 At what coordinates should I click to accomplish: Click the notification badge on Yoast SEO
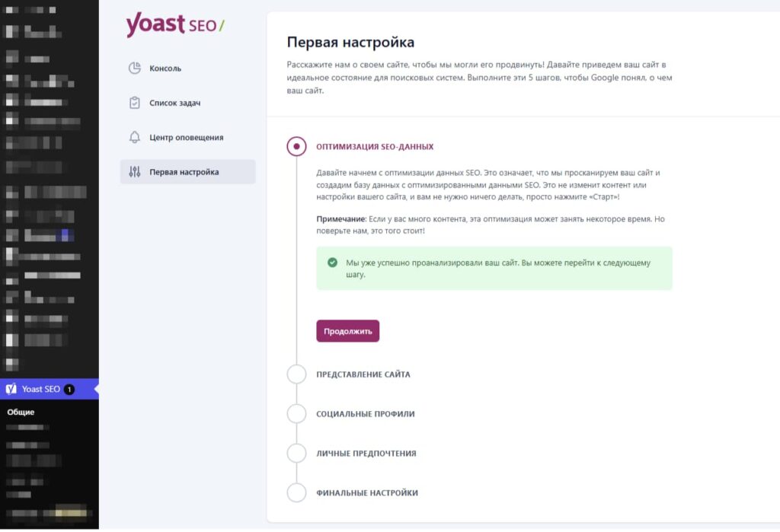(x=69, y=390)
